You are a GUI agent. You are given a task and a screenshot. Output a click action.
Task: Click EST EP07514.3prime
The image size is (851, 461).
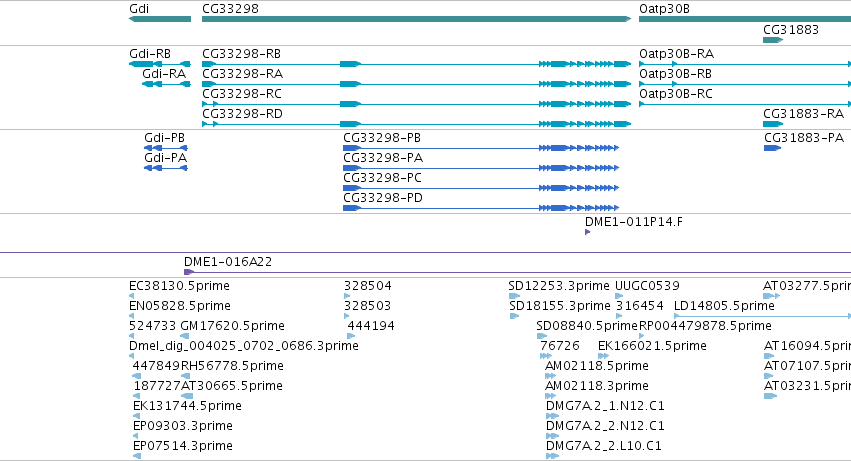coord(183,447)
